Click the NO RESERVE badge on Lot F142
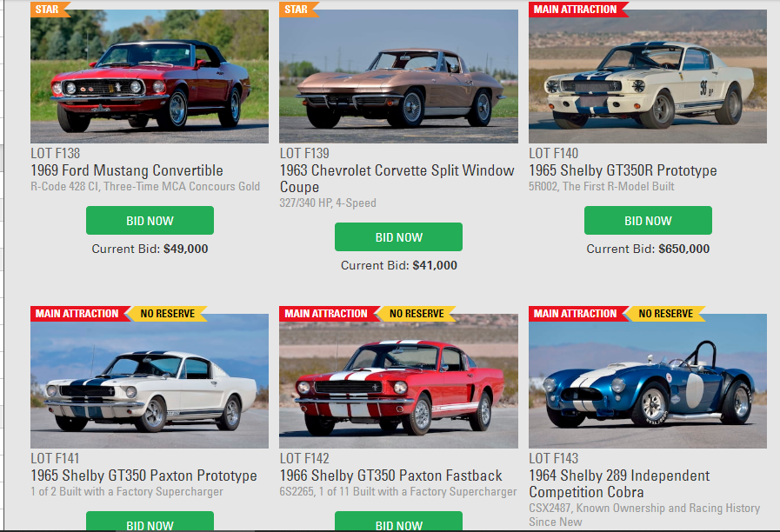 (417, 314)
